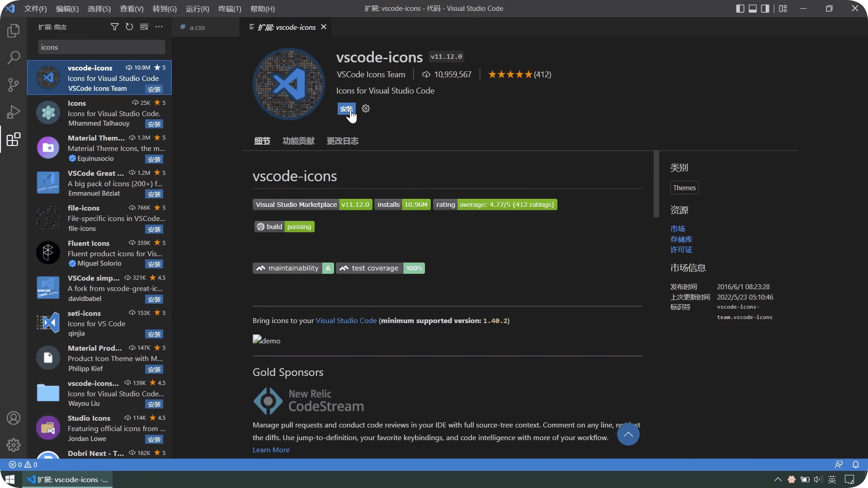Open the Accounts icon in the activity bar
The height and width of the screenshot is (488, 868).
pyautogui.click(x=14, y=418)
